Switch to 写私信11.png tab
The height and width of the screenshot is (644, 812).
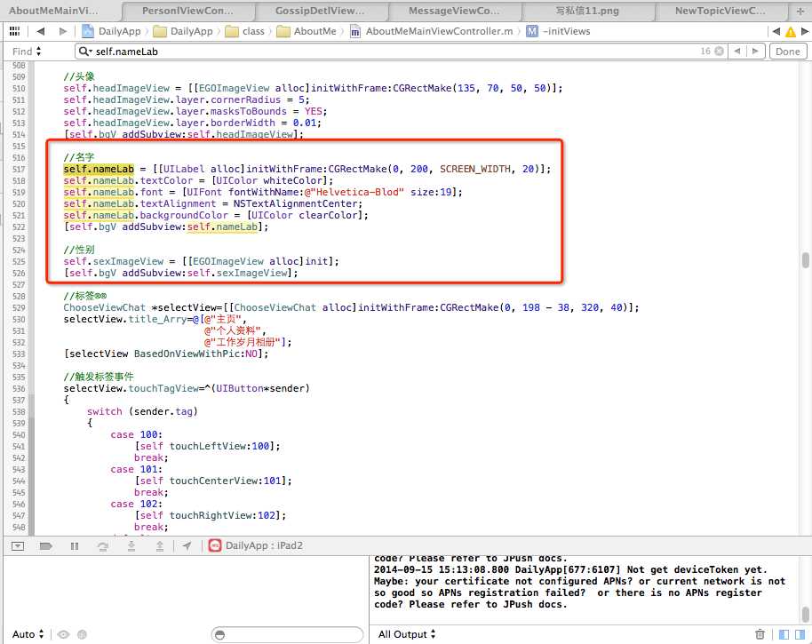[587, 11]
